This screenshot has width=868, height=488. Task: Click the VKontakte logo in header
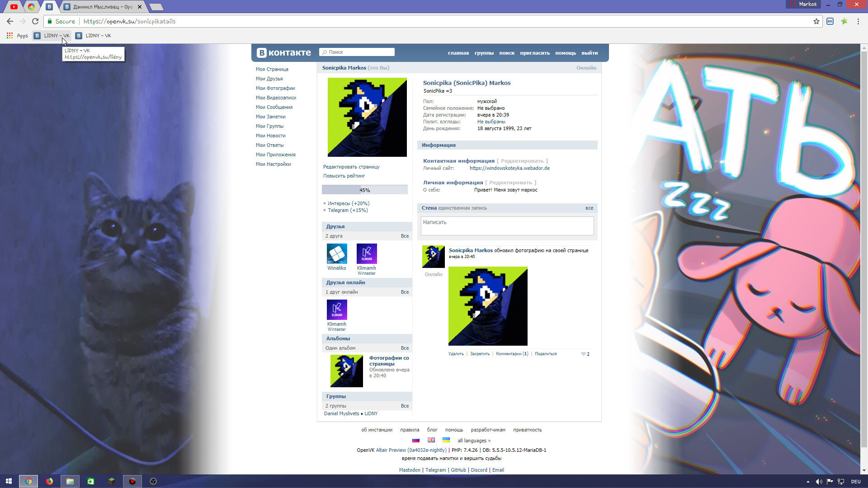tap(284, 53)
